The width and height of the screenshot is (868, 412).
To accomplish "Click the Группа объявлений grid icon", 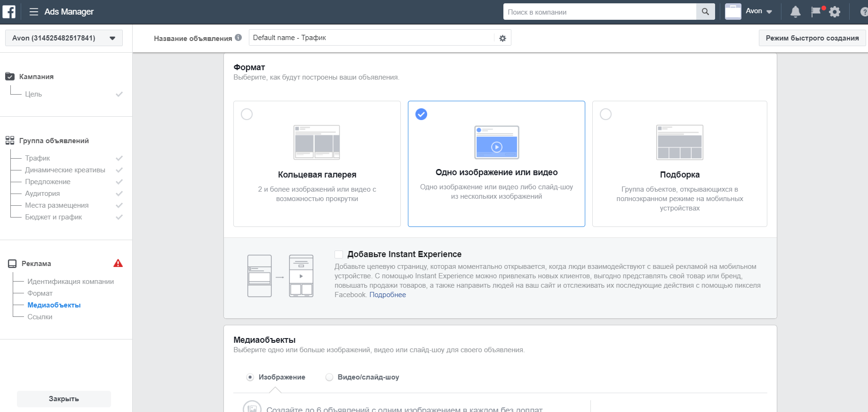I will click(x=10, y=140).
